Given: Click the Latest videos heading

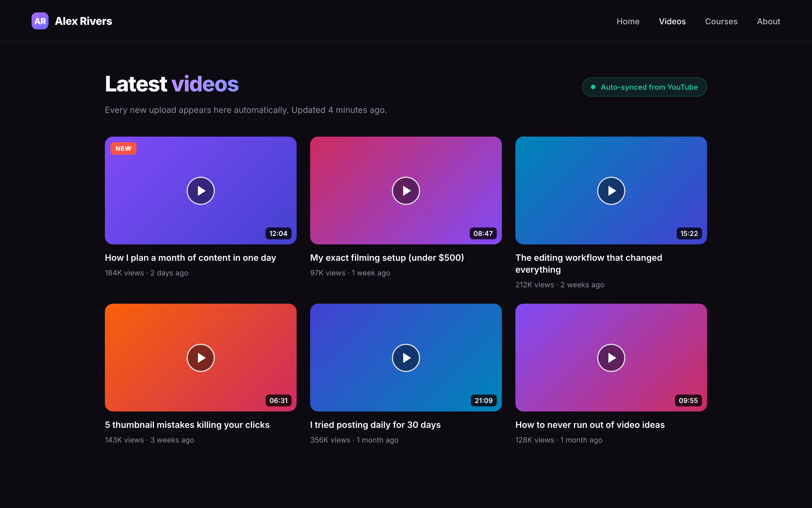Looking at the screenshot, I should click(171, 84).
